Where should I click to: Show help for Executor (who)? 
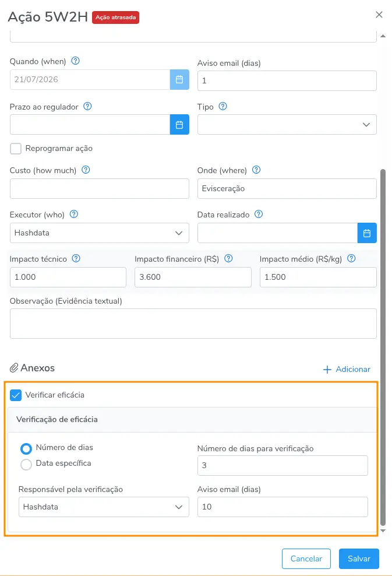(74, 214)
